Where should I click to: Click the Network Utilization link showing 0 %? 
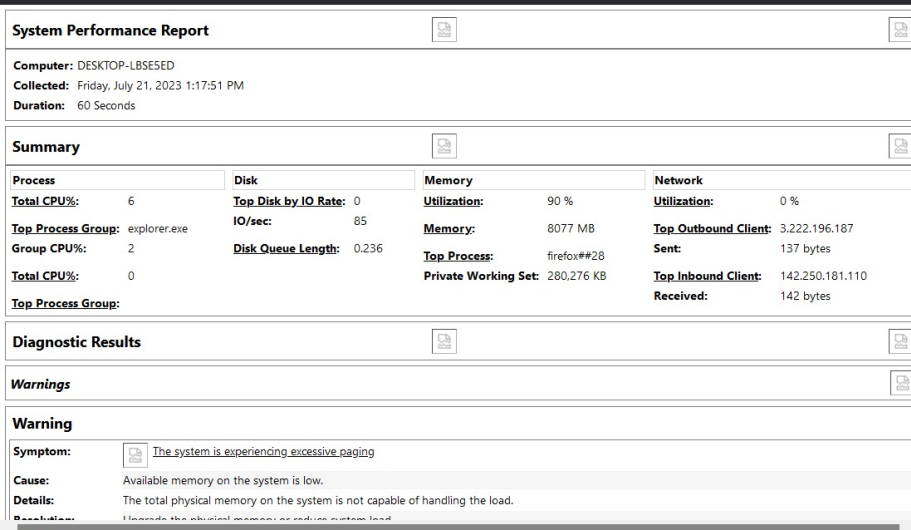[683, 201]
